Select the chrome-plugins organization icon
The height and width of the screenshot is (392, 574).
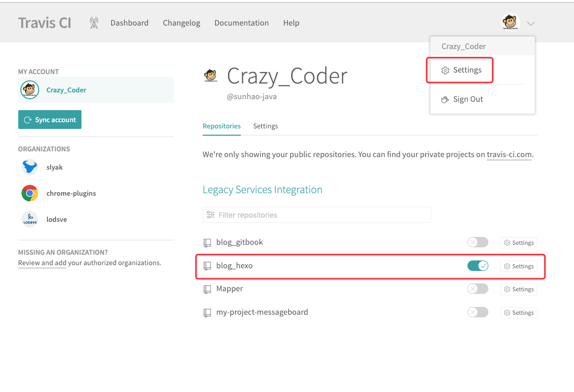30,193
